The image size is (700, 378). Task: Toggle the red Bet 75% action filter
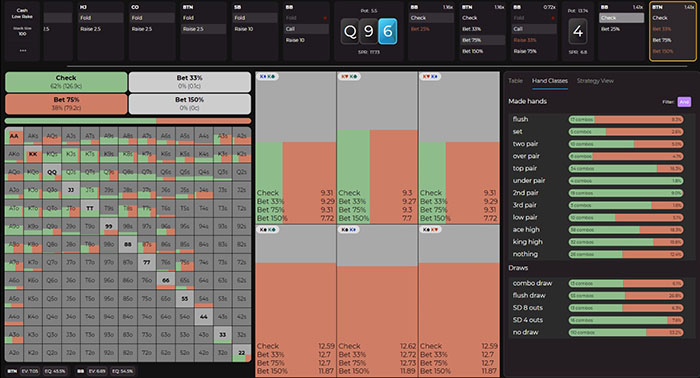tap(66, 104)
